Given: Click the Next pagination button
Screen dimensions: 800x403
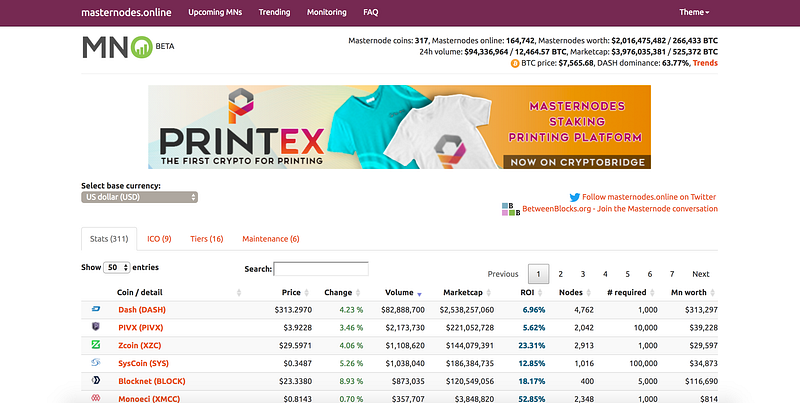Looking at the screenshot, I should tap(701, 274).
